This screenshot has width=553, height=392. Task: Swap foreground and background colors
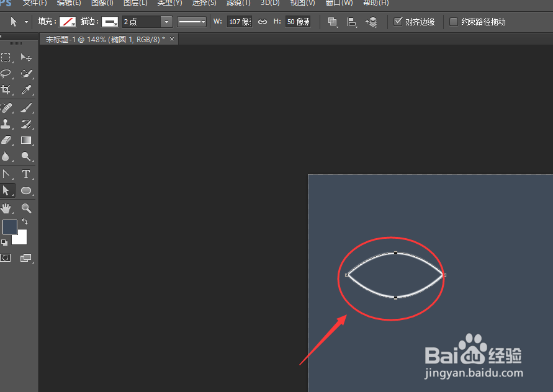click(x=25, y=221)
